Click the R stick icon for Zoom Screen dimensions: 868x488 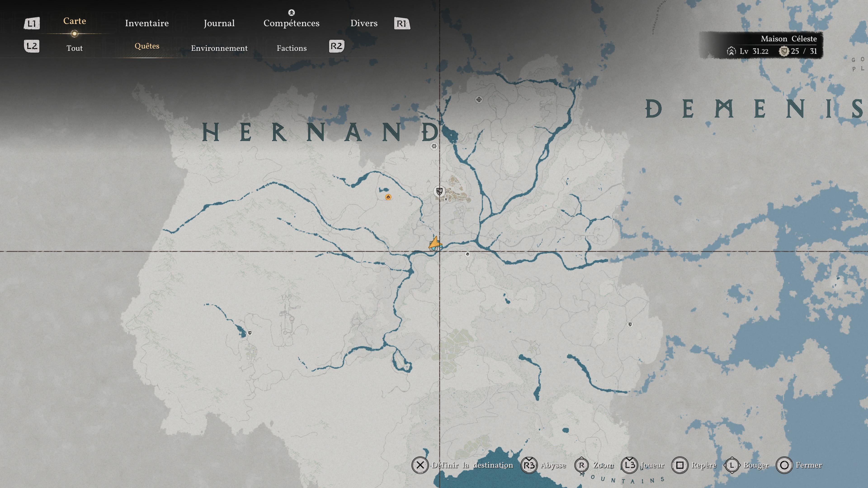click(582, 465)
